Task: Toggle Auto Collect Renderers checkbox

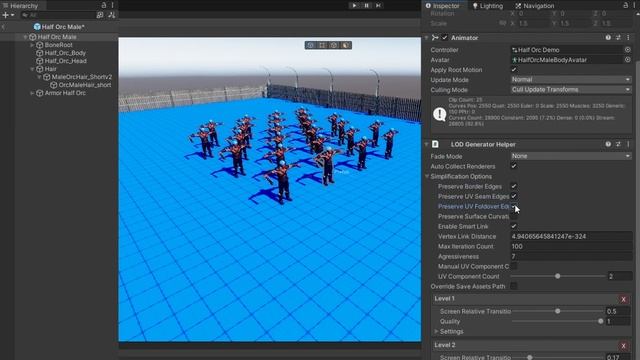Action: (x=514, y=166)
